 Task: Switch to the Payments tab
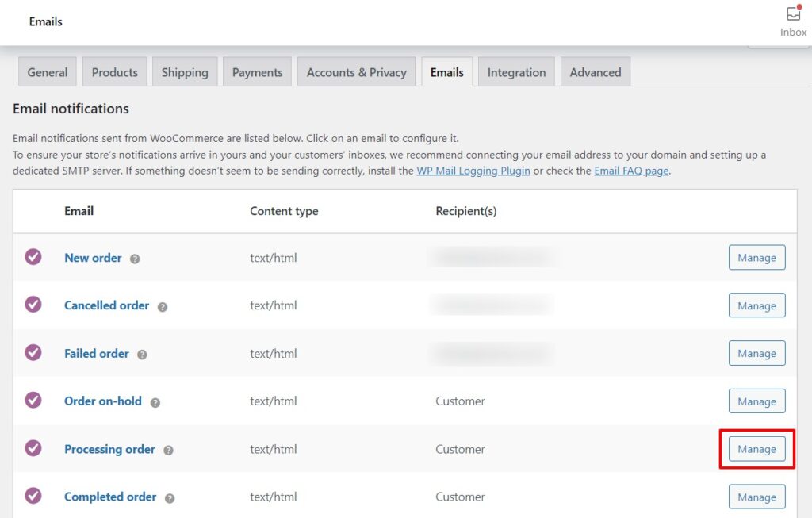point(257,71)
